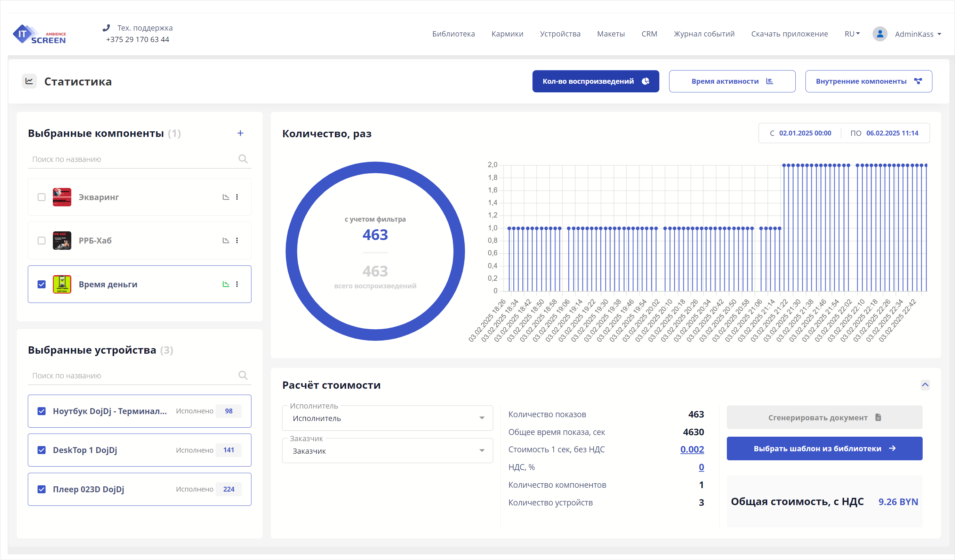Open chart icon for Экваринг component

click(226, 197)
